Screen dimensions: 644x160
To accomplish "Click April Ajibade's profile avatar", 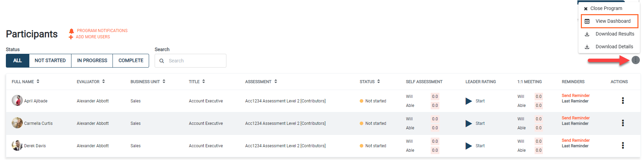I will 17,100.
